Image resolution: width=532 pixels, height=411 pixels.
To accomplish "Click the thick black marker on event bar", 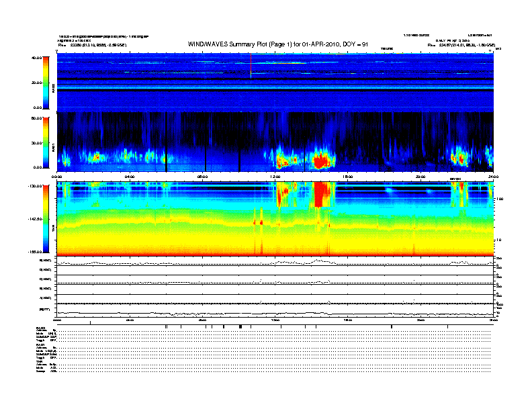I will pyautogui.click(x=240, y=326).
